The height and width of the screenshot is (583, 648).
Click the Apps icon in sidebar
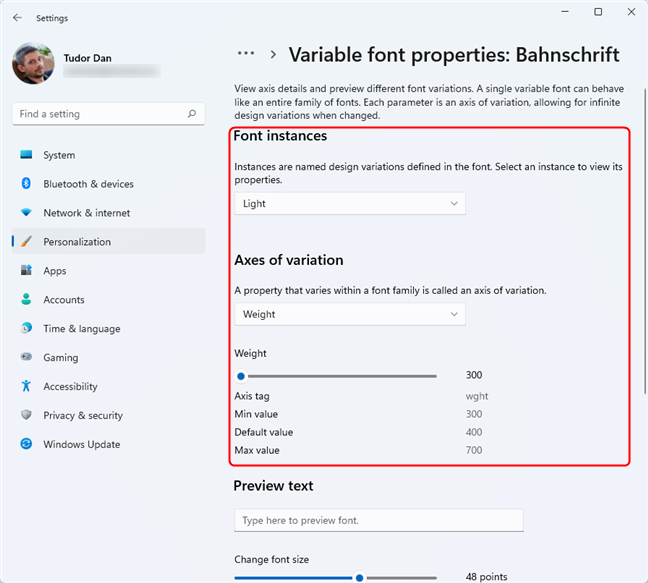tap(26, 270)
